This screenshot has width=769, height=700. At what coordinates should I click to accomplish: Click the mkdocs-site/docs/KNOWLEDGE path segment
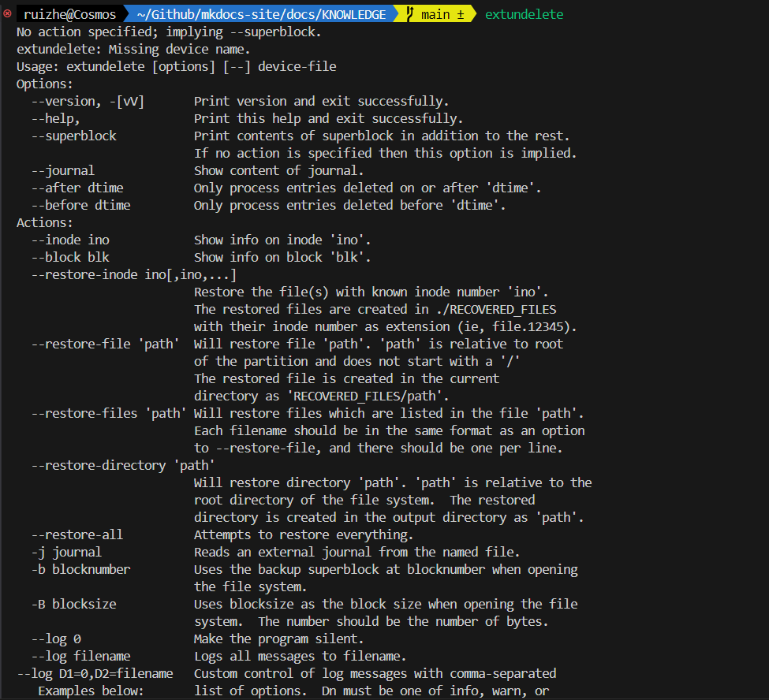(x=262, y=14)
